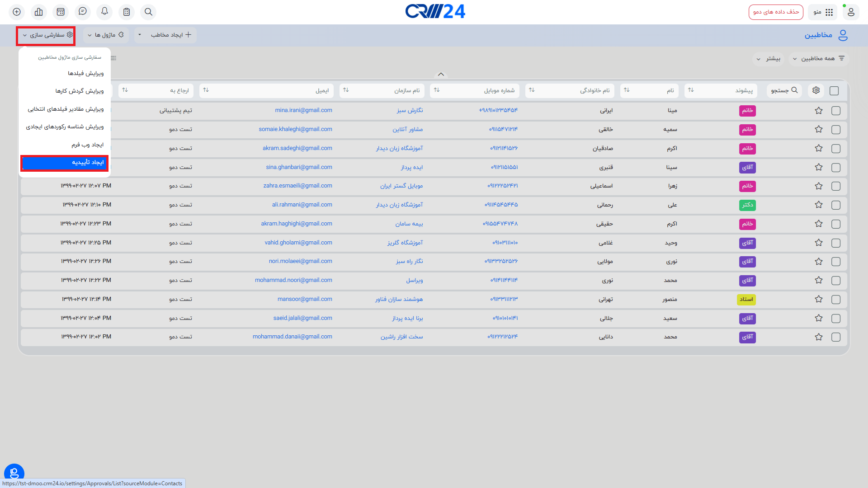Open the clipboard tasks icon
Screen dimensions: 868x488
point(127,12)
